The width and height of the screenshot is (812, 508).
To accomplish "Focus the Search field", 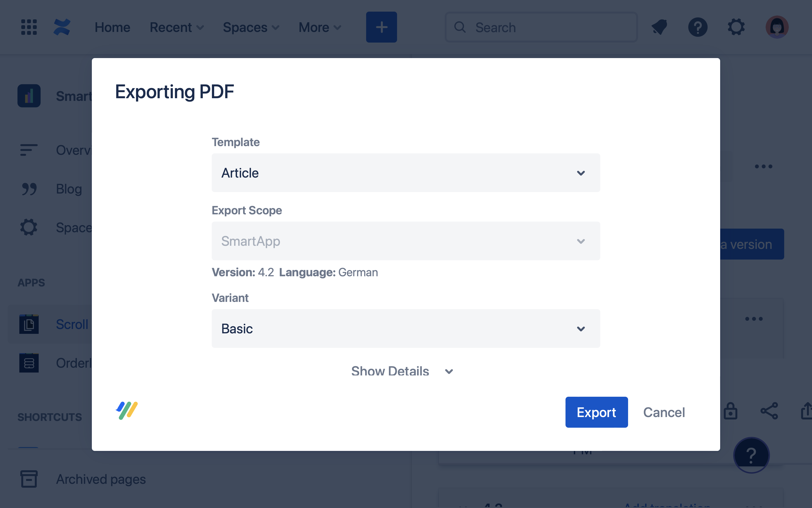I will [541, 27].
